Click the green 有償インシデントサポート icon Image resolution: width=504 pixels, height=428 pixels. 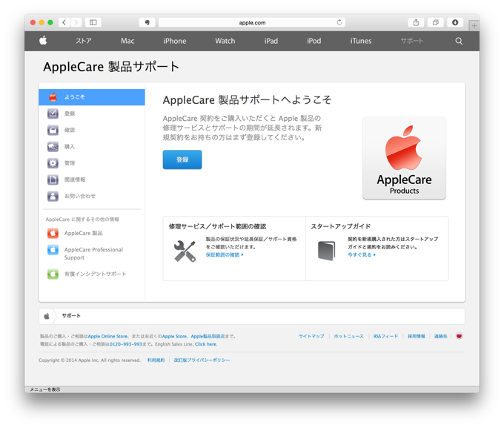(53, 274)
